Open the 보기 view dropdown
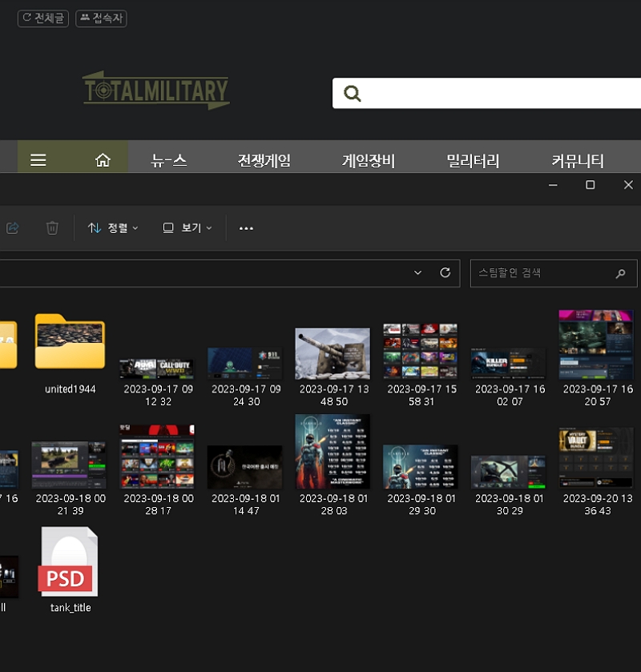The height and width of the screenshot is (672, 641). coord(187,228)
